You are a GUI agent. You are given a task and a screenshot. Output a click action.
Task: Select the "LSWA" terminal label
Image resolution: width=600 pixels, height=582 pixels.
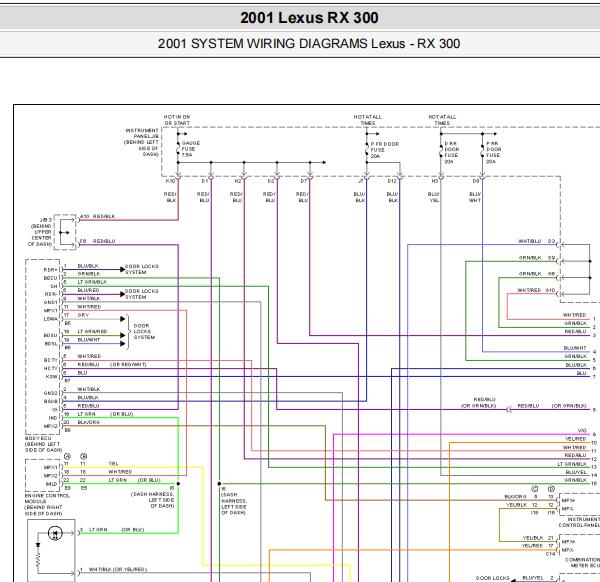[x=51, y=319]
